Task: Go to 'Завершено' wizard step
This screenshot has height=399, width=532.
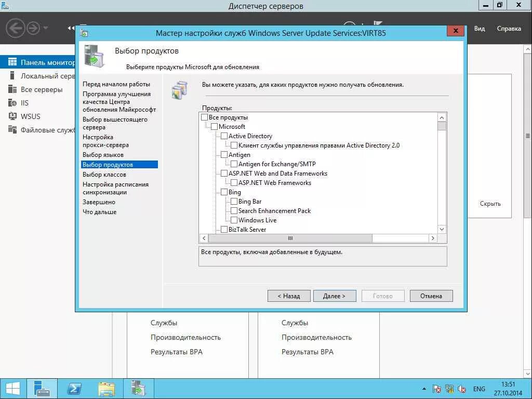Action: pyautogui.click(x=99, y=202)
